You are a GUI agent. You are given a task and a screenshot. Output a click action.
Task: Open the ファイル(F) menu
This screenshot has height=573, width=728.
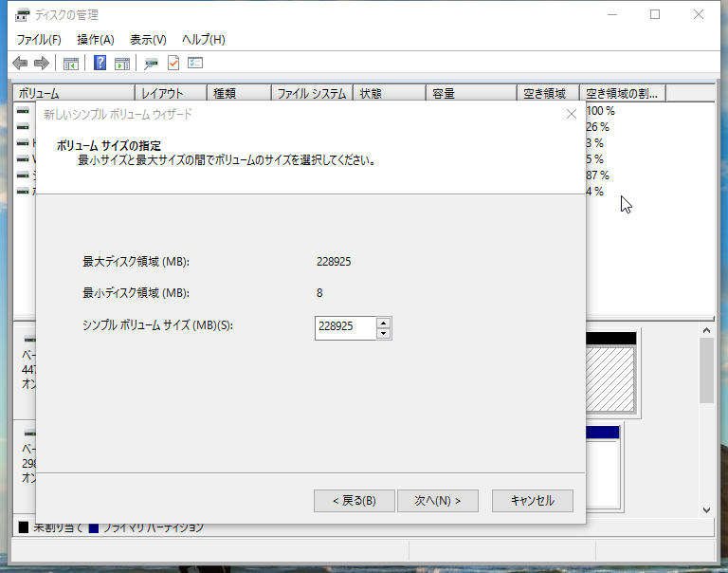tap(39, 40)
